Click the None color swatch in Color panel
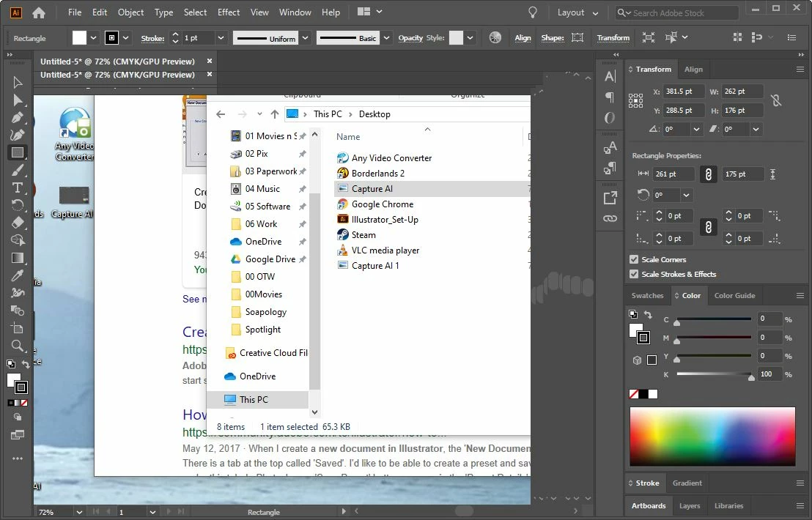The width and height of the screenshot is (812, 520). (634, 394)
